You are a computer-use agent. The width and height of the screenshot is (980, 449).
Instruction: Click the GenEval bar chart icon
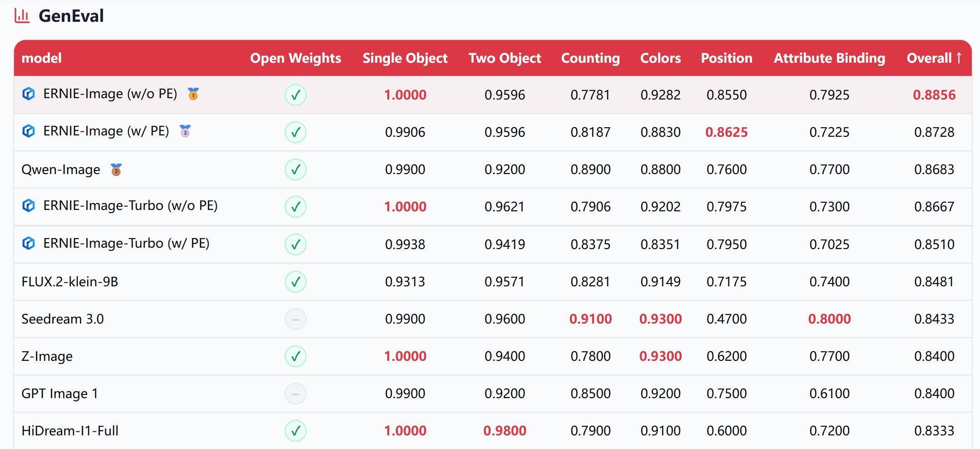[x=22, y=16]
